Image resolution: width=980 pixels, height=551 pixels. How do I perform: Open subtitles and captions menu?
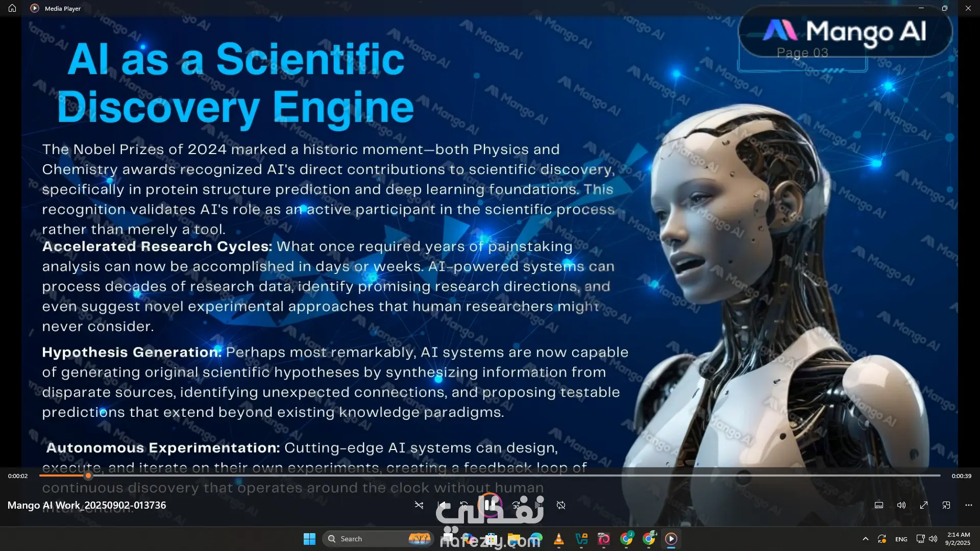click(x=879, y=505)
